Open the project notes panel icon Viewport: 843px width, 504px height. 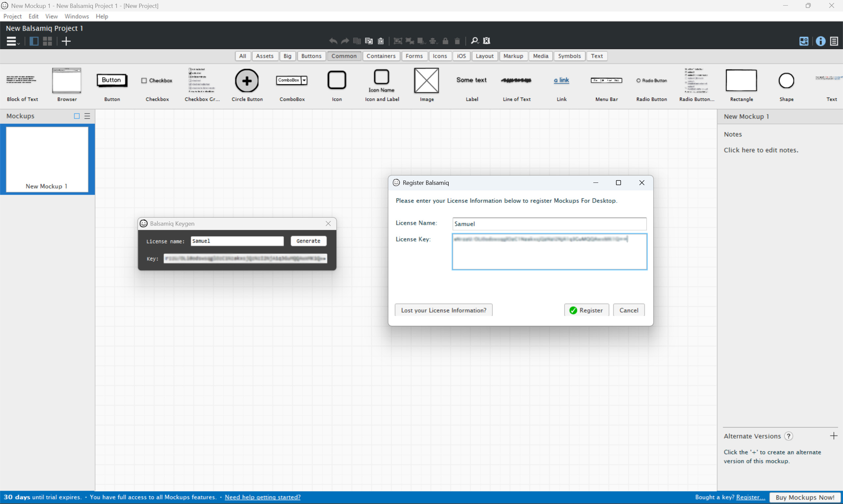(x=834, y=41)
